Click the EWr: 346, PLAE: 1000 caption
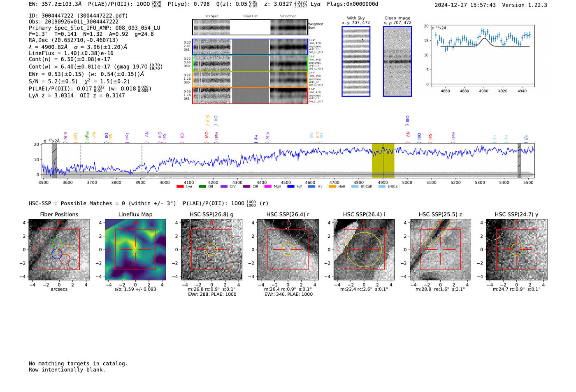Viewport: 576px width, 392px height. (288, 295)
